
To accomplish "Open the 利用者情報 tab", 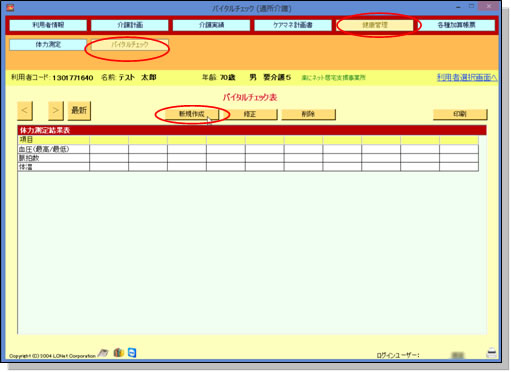I will (48, 25).
